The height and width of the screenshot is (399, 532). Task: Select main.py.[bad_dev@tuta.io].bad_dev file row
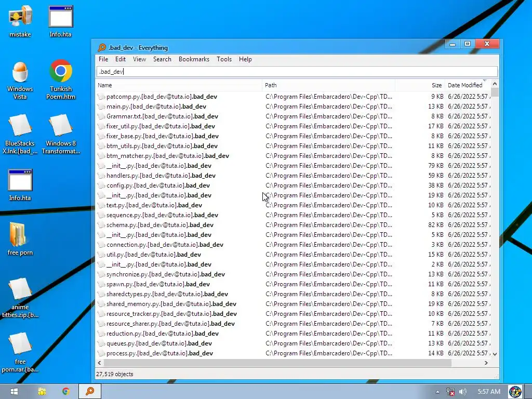coord(293,107)
